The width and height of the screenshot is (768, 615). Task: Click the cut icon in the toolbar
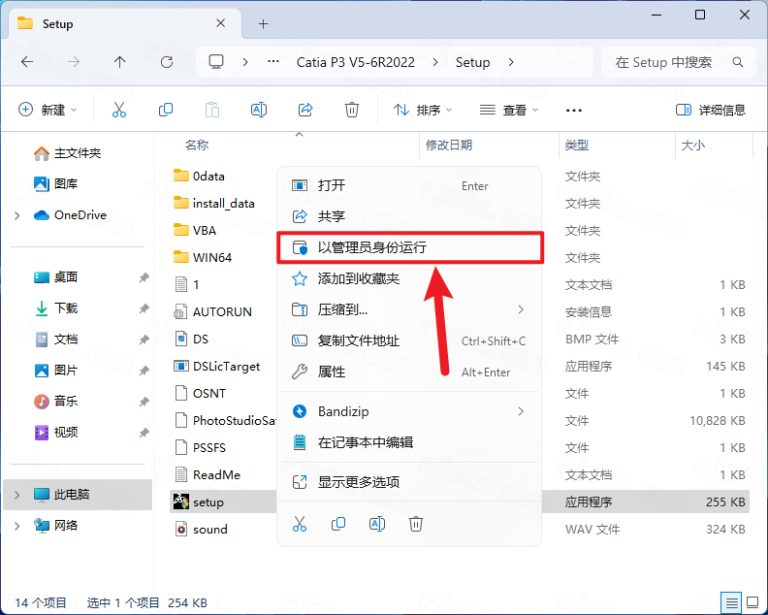[x=119, y=110]
